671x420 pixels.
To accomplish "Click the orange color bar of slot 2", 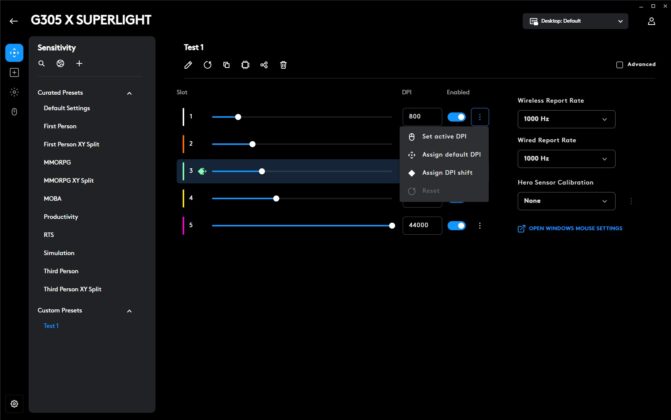I will [183, 144].
